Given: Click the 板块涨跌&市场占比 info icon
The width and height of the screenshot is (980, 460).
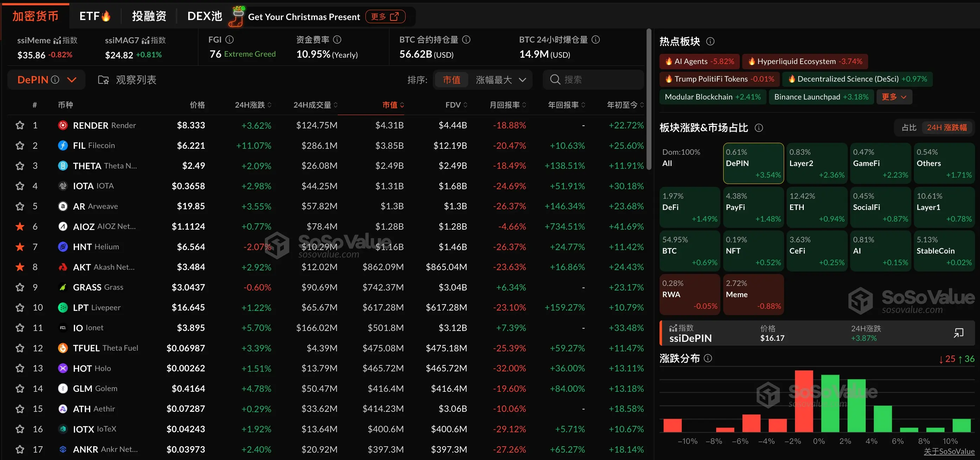Looking at the screenshot, I should tap(759, 128).
